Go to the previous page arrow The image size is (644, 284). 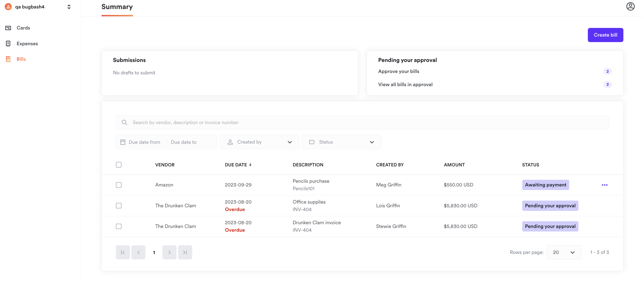pyautogui.click(x=138, y=252)
